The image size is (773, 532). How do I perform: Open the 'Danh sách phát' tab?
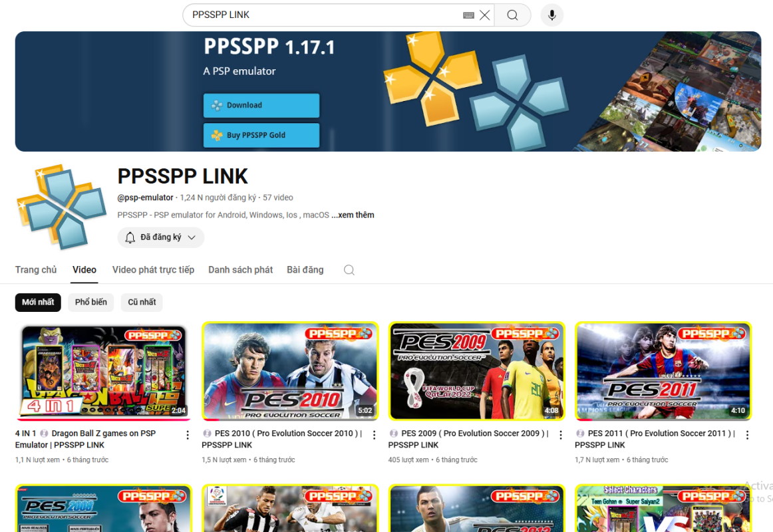click(240, 270)
